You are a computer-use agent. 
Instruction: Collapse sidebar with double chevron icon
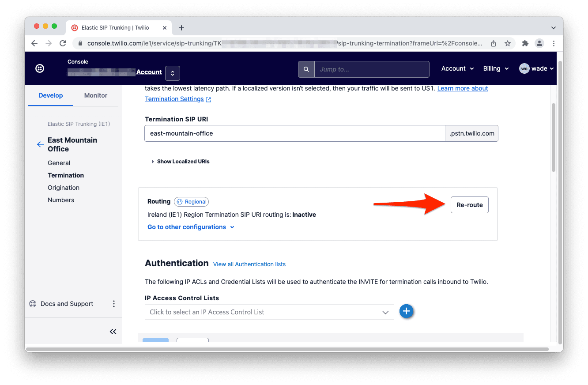(113, 332)
